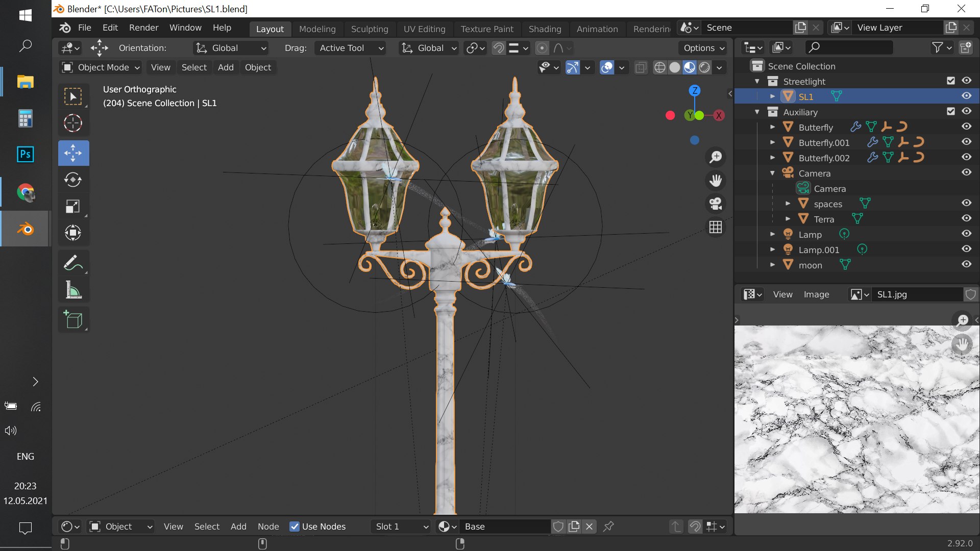Click the X axis on navigation gizmo

(719, 115)
